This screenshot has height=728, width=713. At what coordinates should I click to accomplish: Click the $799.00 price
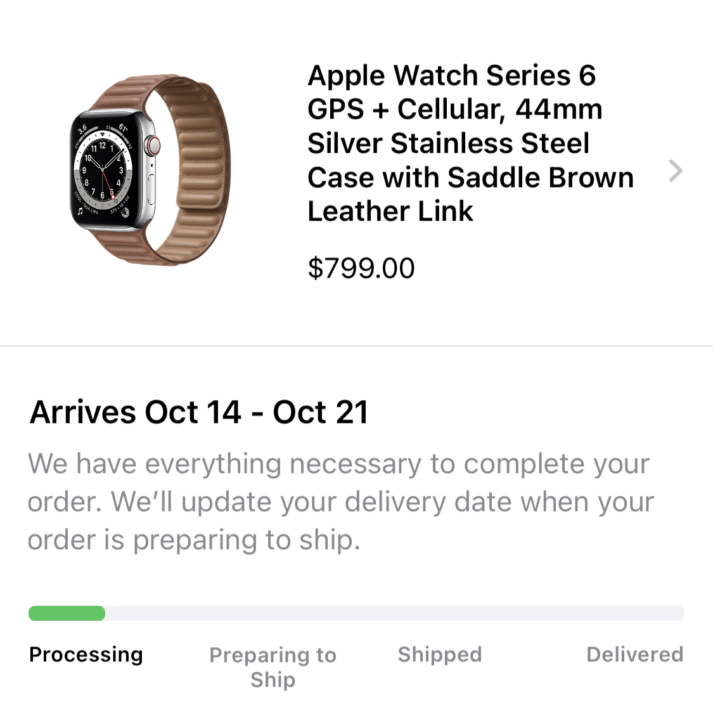tap(361, 268)
